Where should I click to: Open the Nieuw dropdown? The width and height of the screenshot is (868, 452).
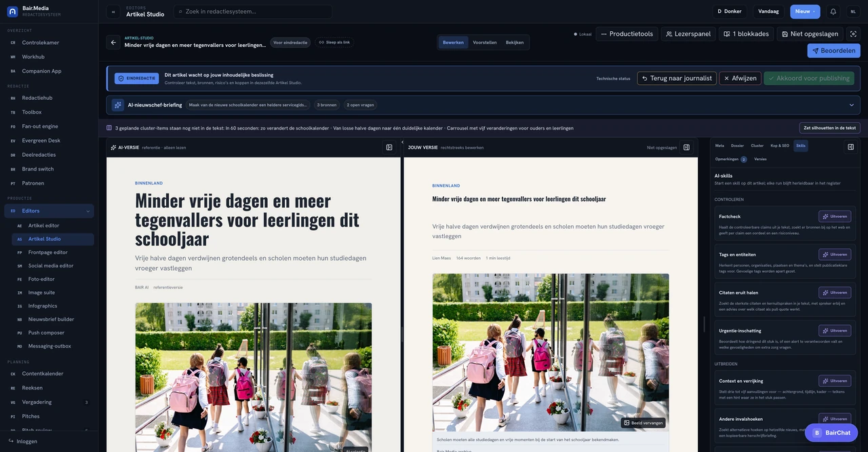pyautogui.click(x=805, y=12)
